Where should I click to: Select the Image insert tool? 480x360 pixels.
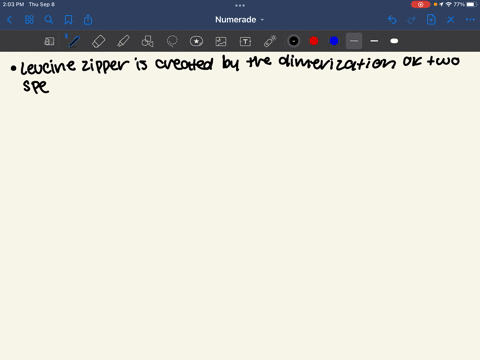(x=221, y=41)
